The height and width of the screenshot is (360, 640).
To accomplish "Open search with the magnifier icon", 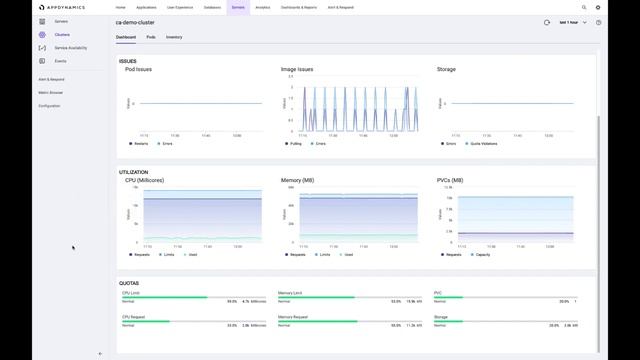I will pyautogui.click(x=584, y=7).
